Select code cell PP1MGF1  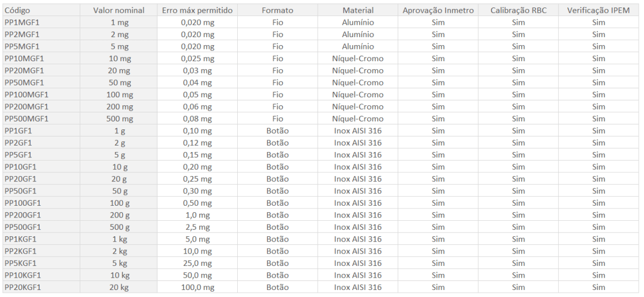22,23
